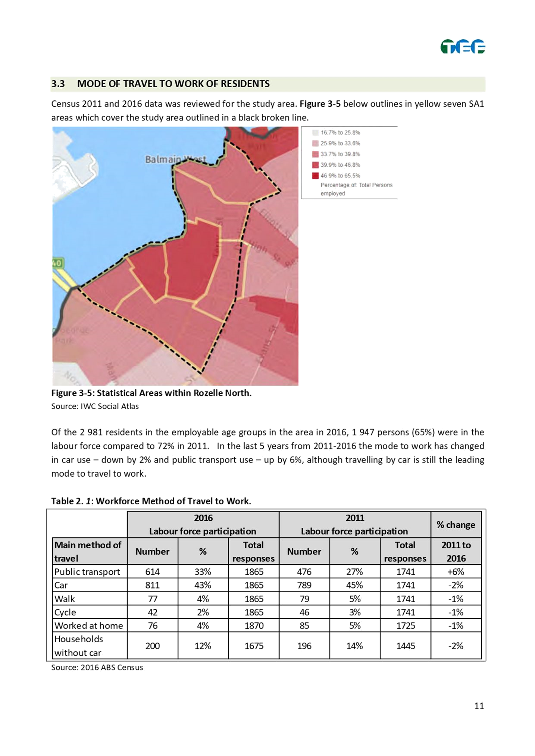Click the page number 11
The height and width of the screenshot is (756, 535).
[479, 706]
